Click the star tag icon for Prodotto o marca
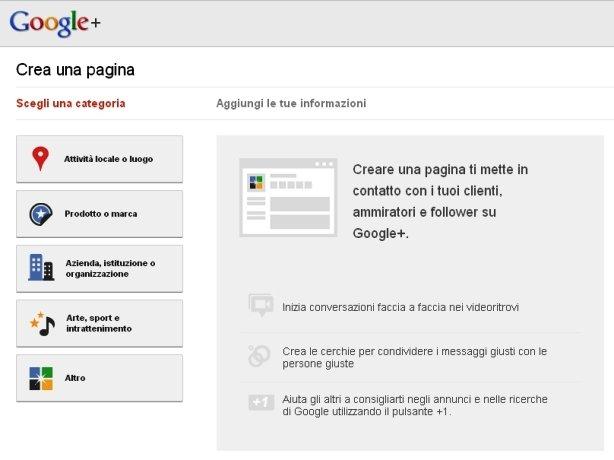Screen dimensions: 614x460 41,214
